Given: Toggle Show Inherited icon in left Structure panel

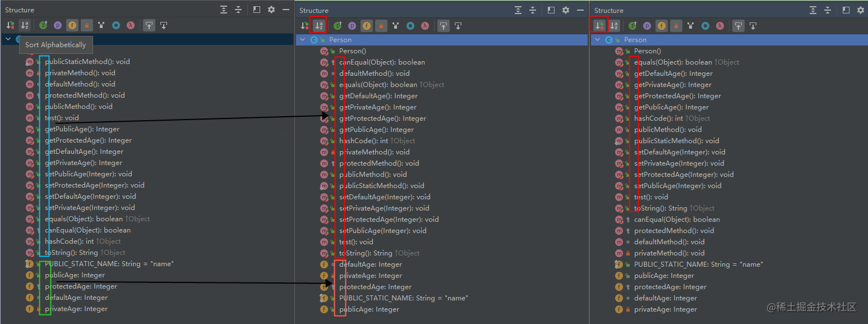Looking at the screenshot, I should coord(43,25).
